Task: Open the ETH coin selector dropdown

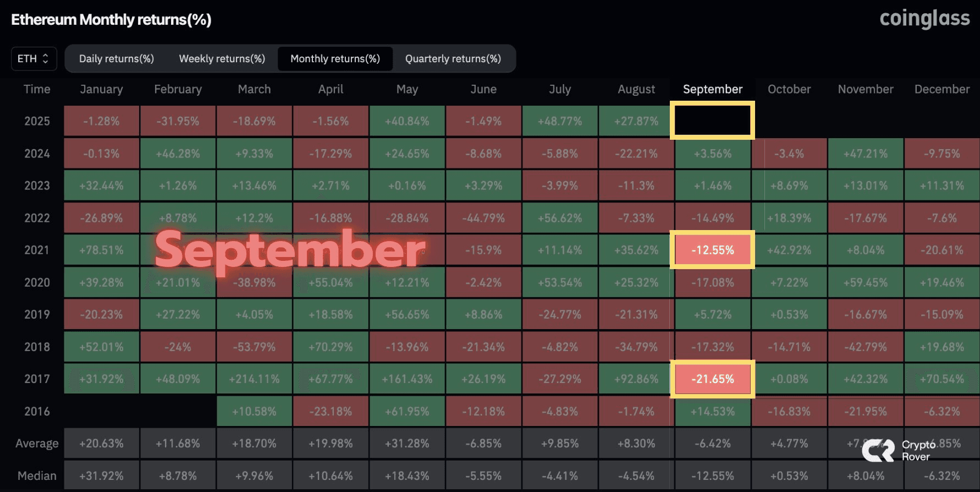Action: click(x=34, y=59)
